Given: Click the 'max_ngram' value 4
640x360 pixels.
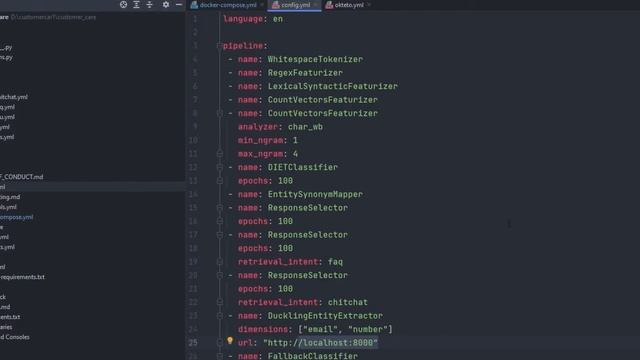Looking at the screenshot, I should 295,153.
